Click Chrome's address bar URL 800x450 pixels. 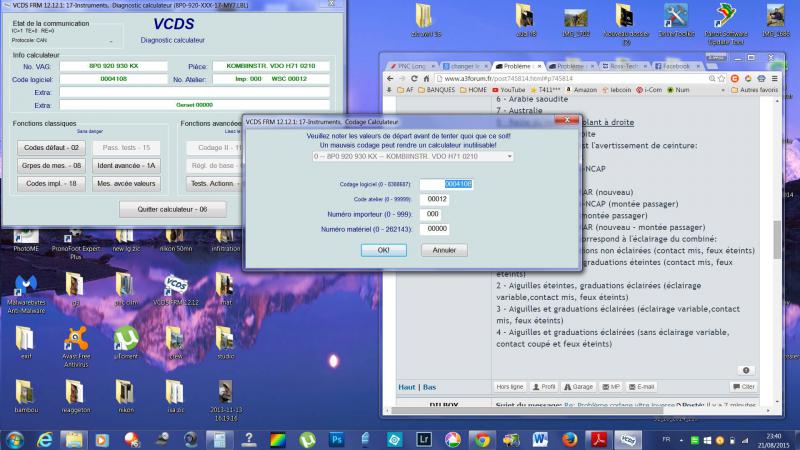(x=508, y=79)
